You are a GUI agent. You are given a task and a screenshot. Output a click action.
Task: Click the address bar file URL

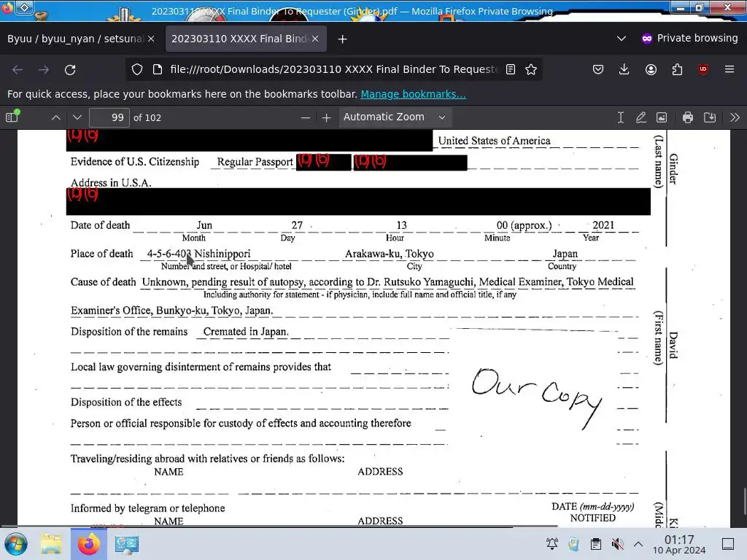pos(333,69)
